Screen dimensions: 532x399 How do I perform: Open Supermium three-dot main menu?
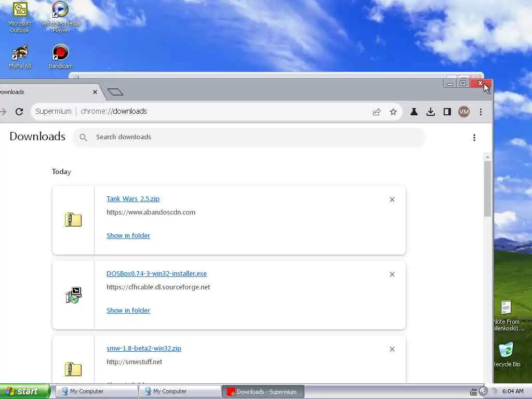[481, 112]
